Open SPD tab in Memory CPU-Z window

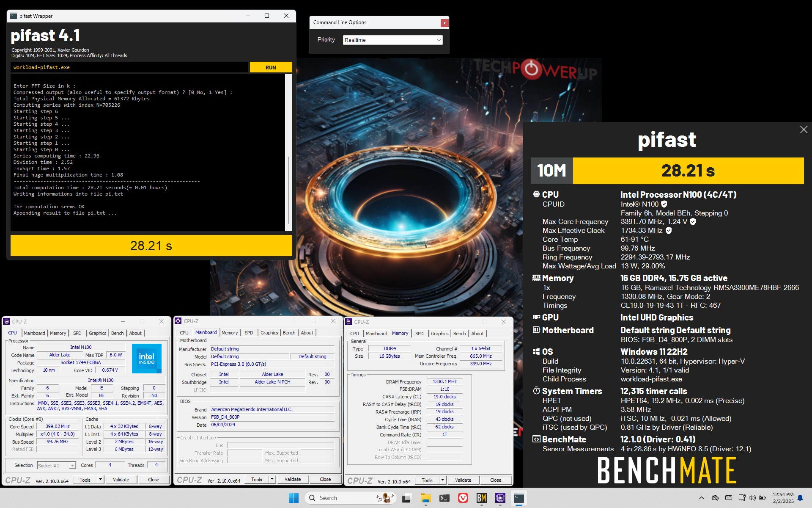pos(419,334)
